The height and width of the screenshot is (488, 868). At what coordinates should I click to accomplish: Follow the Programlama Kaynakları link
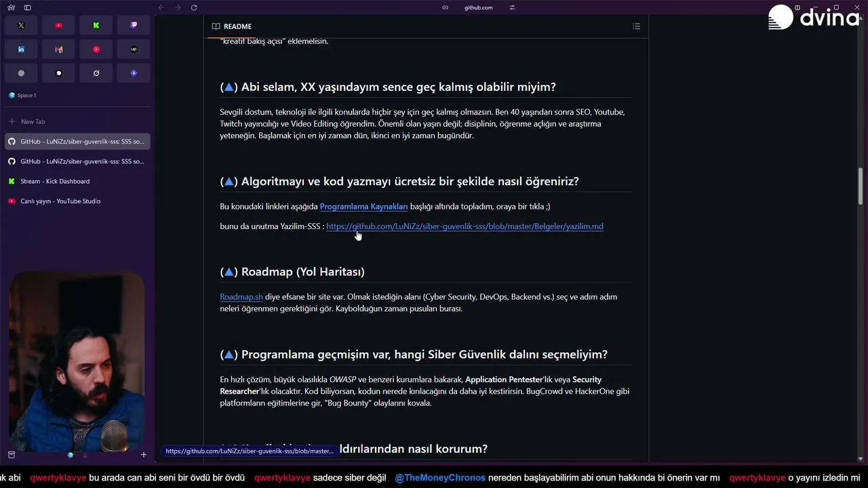pyautogui.click(x=363, y=207)
